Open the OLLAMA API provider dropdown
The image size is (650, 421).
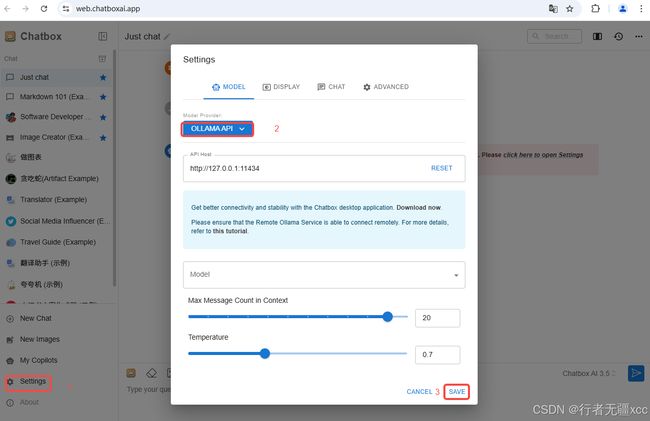(x=217, y=129)
